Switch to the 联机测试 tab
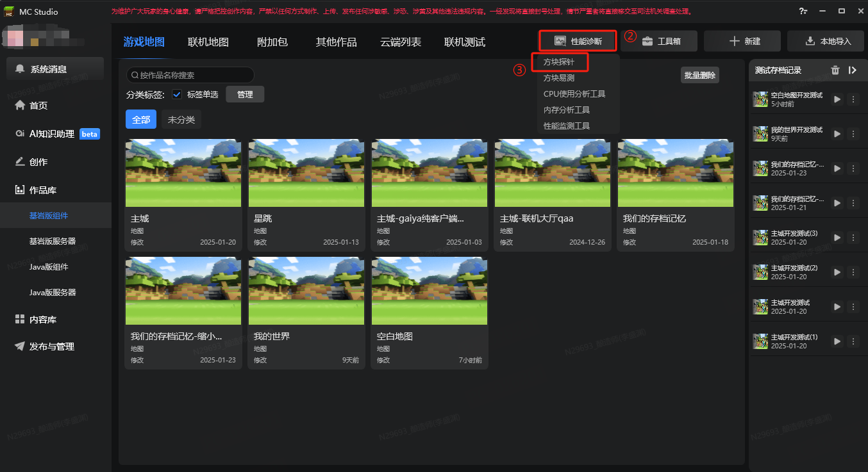The height and width of the screenshot is (472, 868). (x=465, y=42)
